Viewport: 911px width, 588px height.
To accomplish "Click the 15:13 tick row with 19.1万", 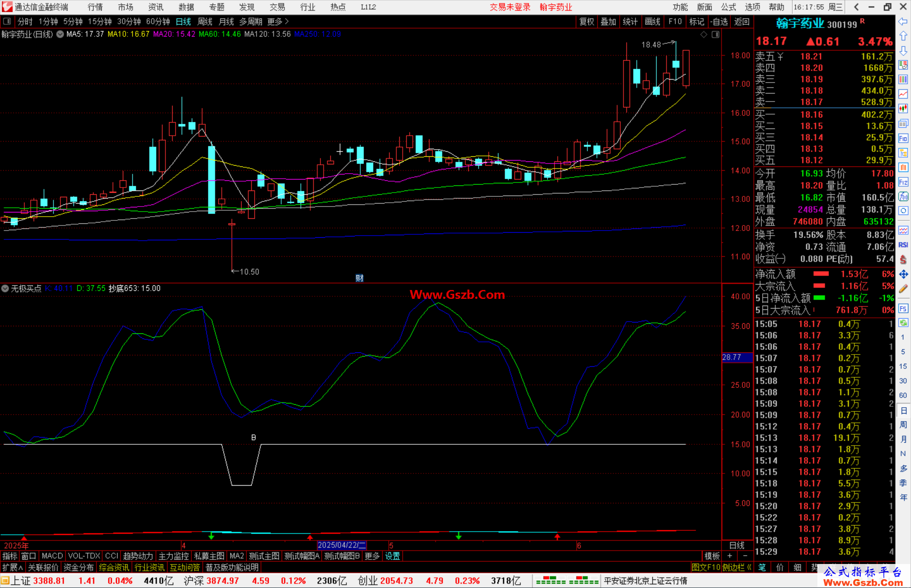I will pos(824,438).
